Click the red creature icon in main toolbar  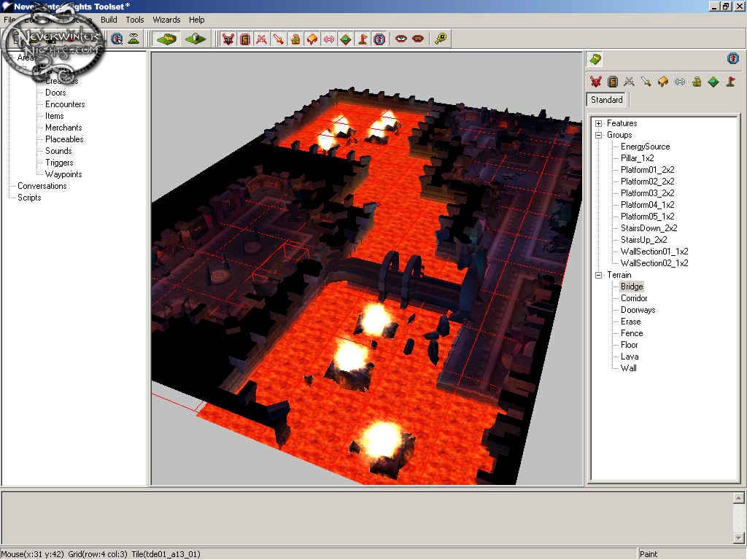[x=228, y=39]
